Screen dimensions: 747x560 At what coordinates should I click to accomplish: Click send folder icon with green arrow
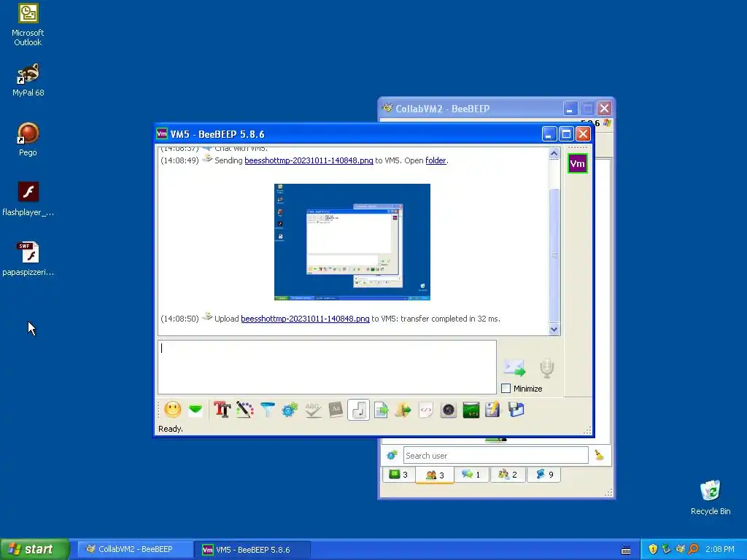[403, 410]
